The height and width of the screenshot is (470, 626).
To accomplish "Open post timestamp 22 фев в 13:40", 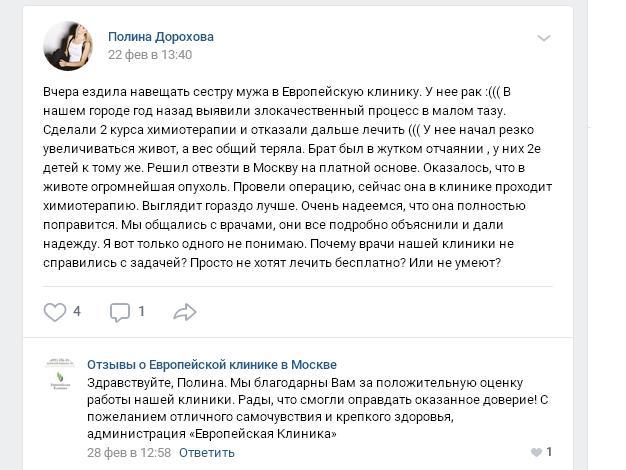I will coord(149,55).
